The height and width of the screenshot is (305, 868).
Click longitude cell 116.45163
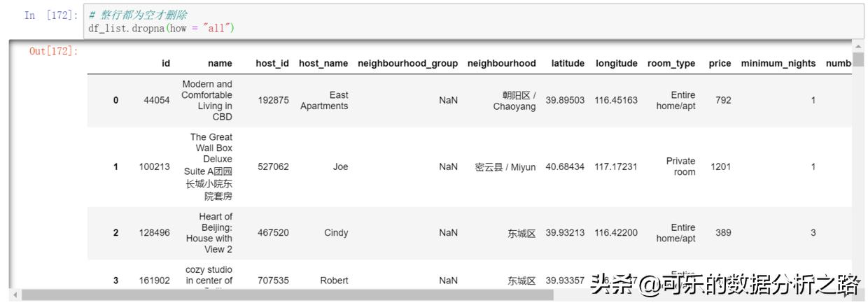tap(616, 100)
